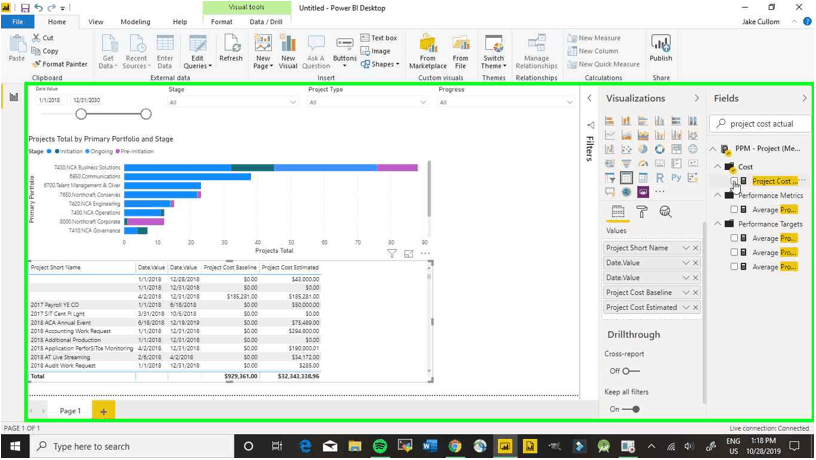Switch to the Data / Drill tab
The width and height of the screenshot is (816, 460).
(x=266, y=22)
